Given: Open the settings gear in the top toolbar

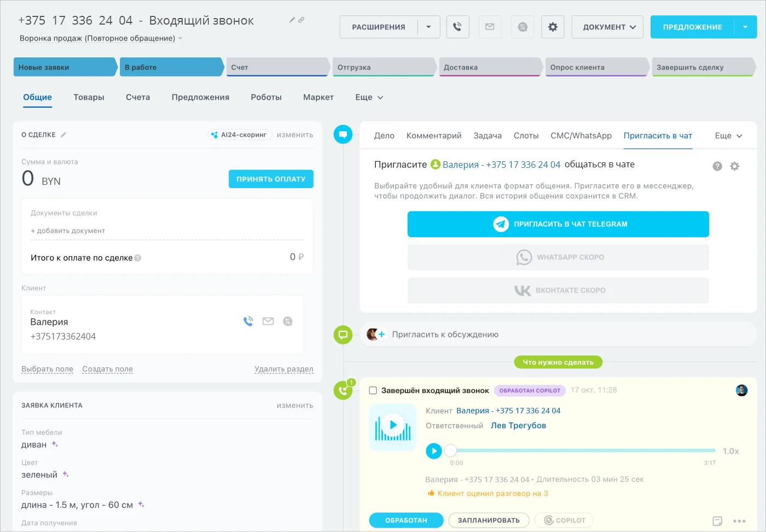Looking at the screenshot, I should coord(553,27).
